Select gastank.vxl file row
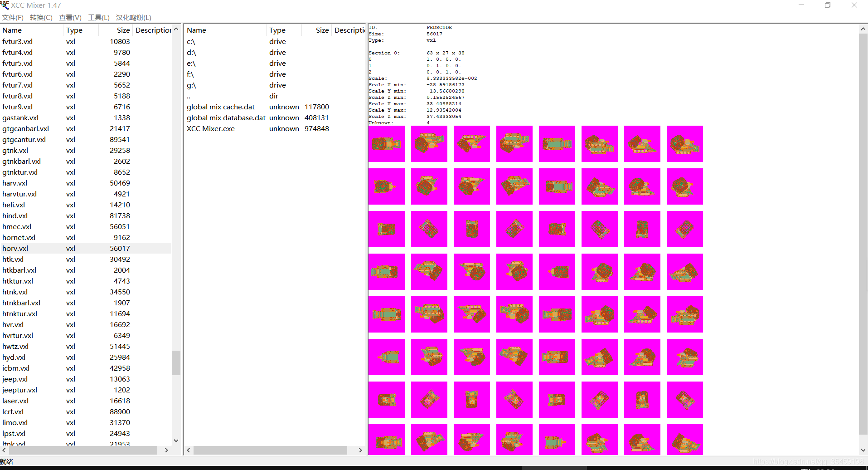This screenshot has height=470, width=868. [86, 118]
